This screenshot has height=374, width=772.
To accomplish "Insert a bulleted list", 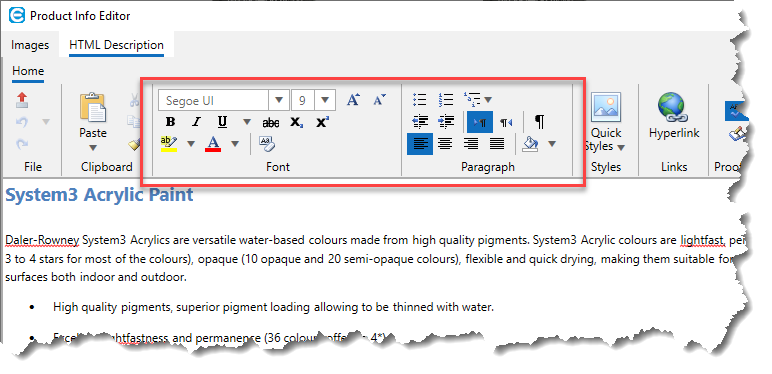I will (x=419, y=100).
